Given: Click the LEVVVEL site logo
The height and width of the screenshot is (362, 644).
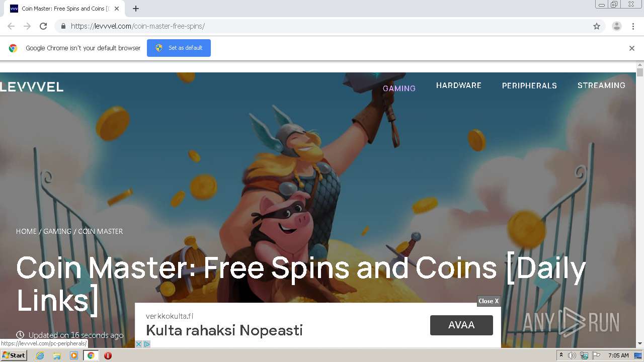Looking at the screenshot, I should pos(32,87).
